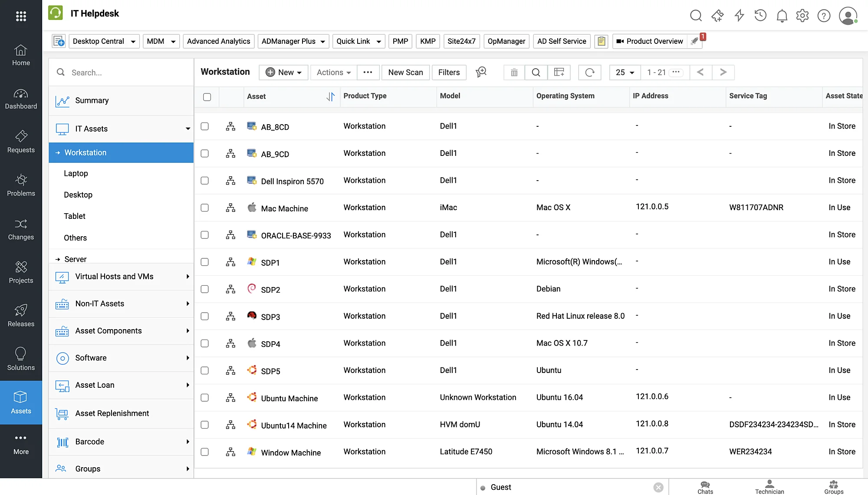Open the Desktop Central menu

pyautogui.click(x=104, y=41)
